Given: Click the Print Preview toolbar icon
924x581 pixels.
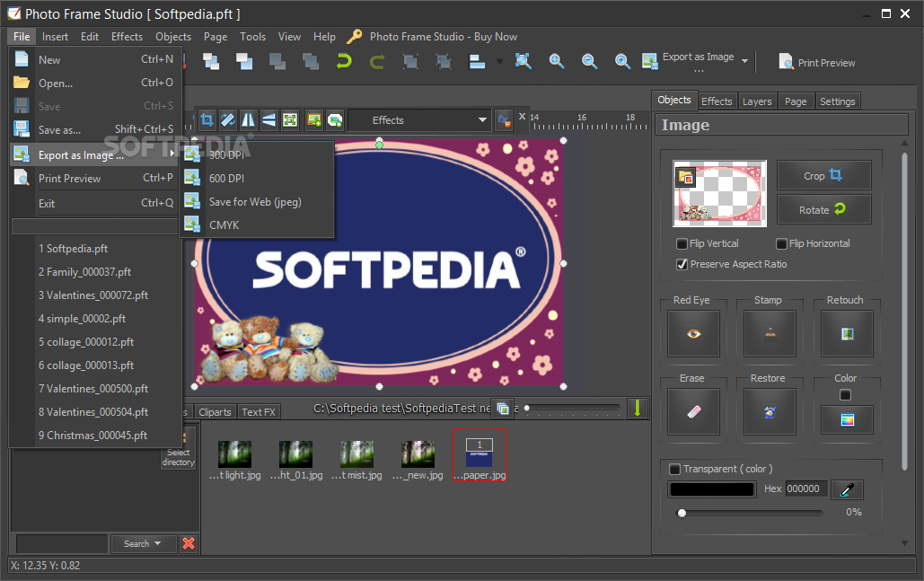Looking at the screenshot, I should click(x=787, y=62).
